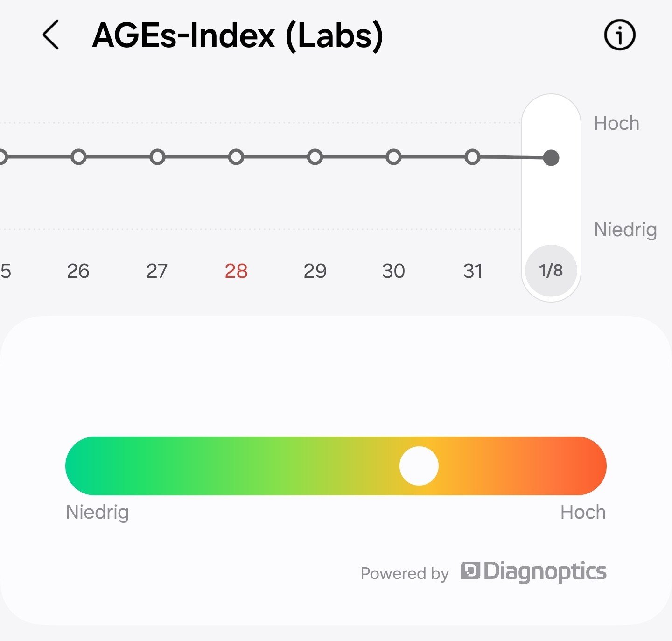Viewport: 672px width, 641px height.
Task: Tap date label 26 on axis
Action: tap(78, 271)
